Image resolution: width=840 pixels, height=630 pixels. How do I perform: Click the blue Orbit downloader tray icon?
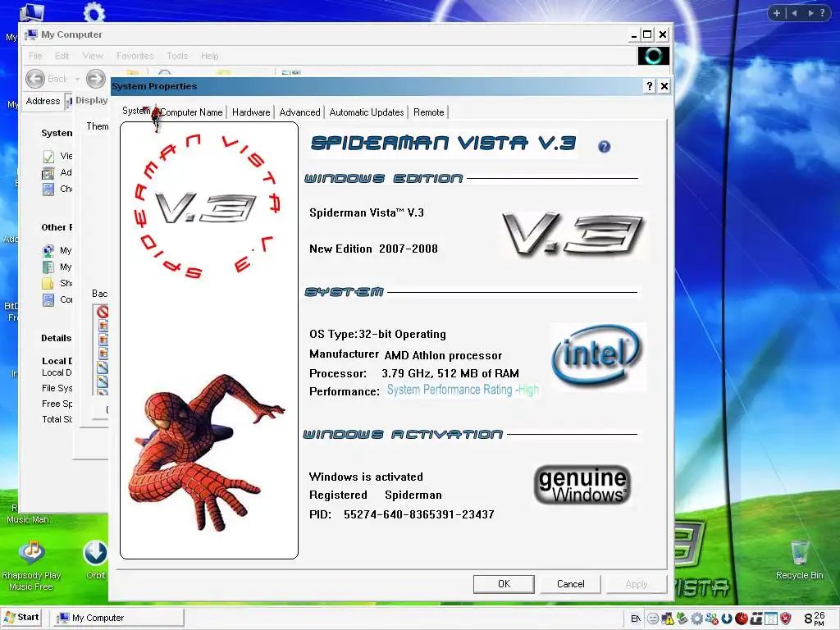pyautogui.click(x=727, y=619)
